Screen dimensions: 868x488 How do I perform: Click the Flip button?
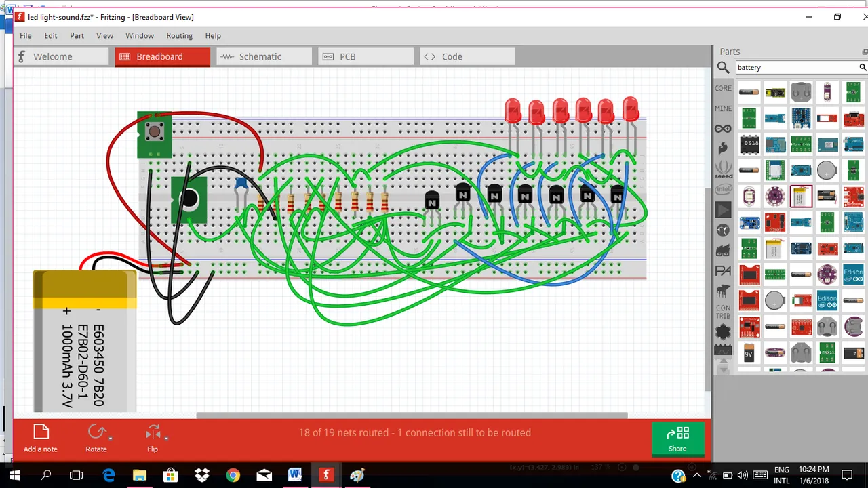[x=153, y=439]
